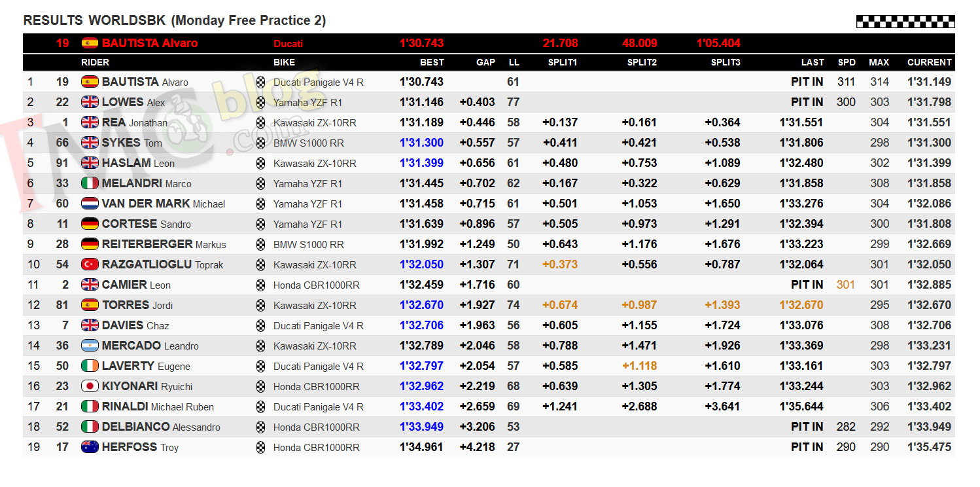Viewport: 980px width, 487px height.
Task: Click the RIDER column header
Action: click(95, 62)
